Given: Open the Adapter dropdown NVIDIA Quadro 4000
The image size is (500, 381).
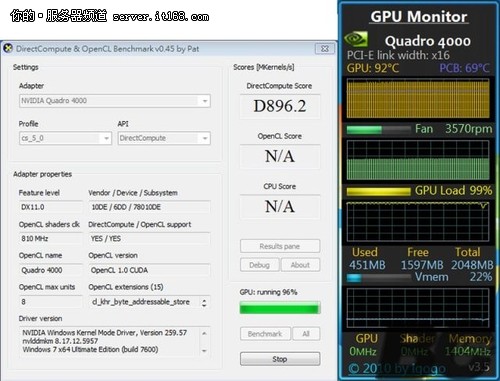Looking at the screenshot, I should pos(115,101).
